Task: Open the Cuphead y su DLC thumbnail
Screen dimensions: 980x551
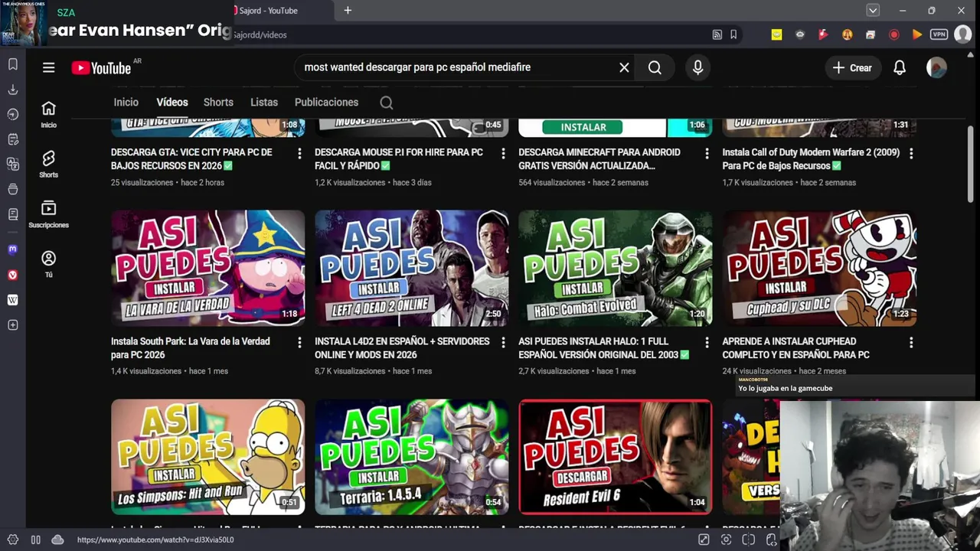Action: click(x=819, y=268)
